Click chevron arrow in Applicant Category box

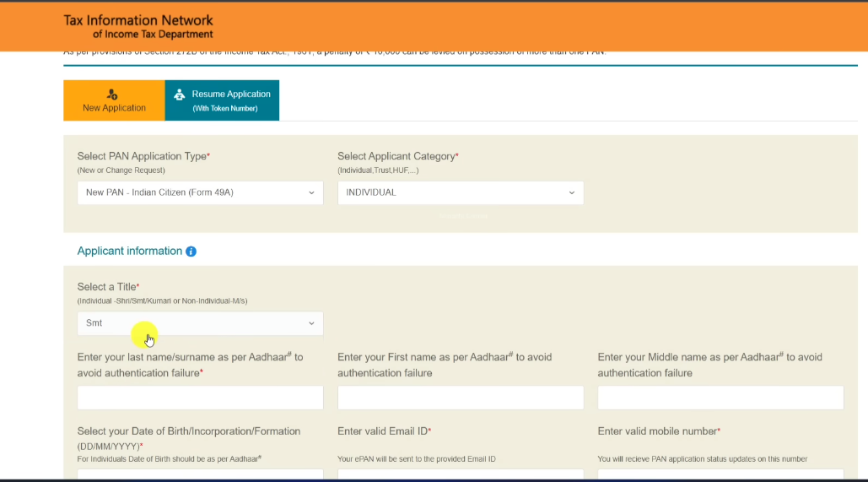click(x=571, y=192)
